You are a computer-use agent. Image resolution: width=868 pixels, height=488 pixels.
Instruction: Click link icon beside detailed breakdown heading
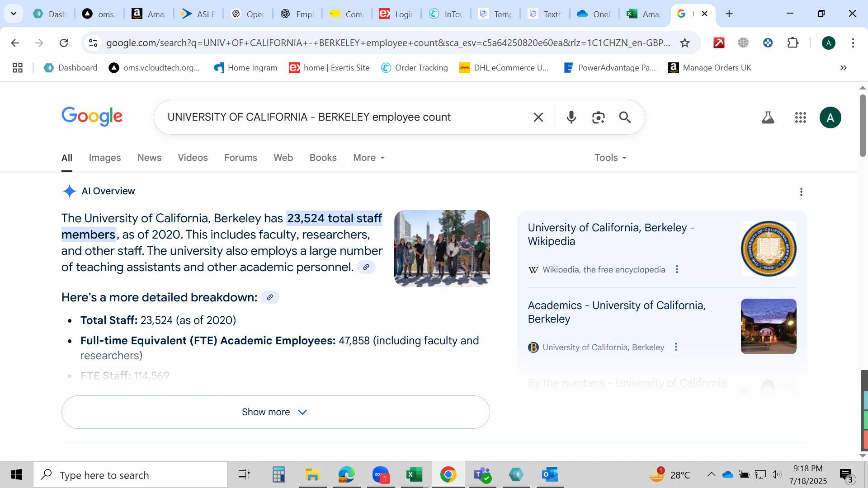(270, 297)
